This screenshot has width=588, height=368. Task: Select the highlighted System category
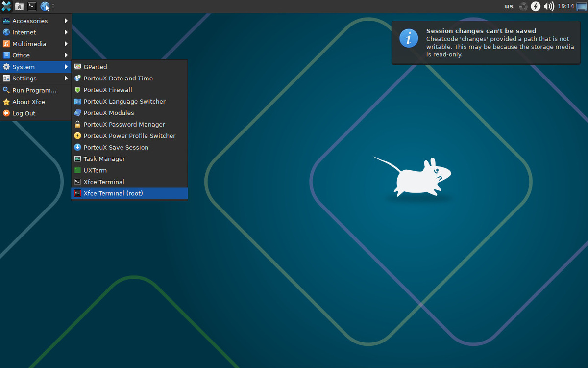coord(36,67)
